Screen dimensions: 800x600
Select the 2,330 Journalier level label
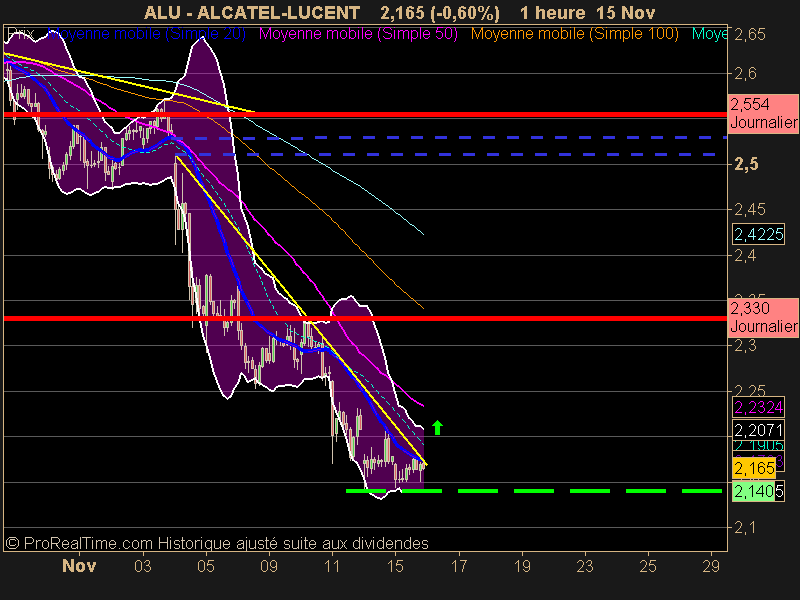(x=763, y=317)
